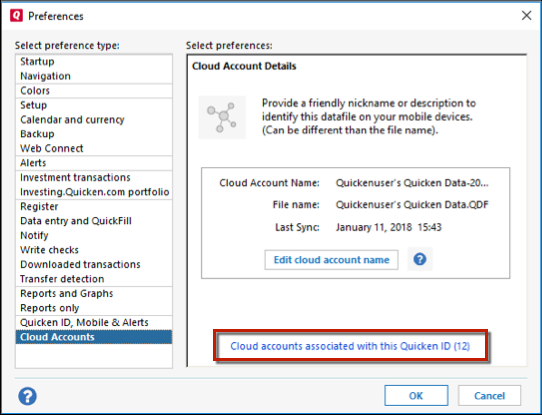Image resolution: width=542 pixels, height=415 pixels.
Task: Select Downloaded transactions preferences
Action: (x=94, y=264)
